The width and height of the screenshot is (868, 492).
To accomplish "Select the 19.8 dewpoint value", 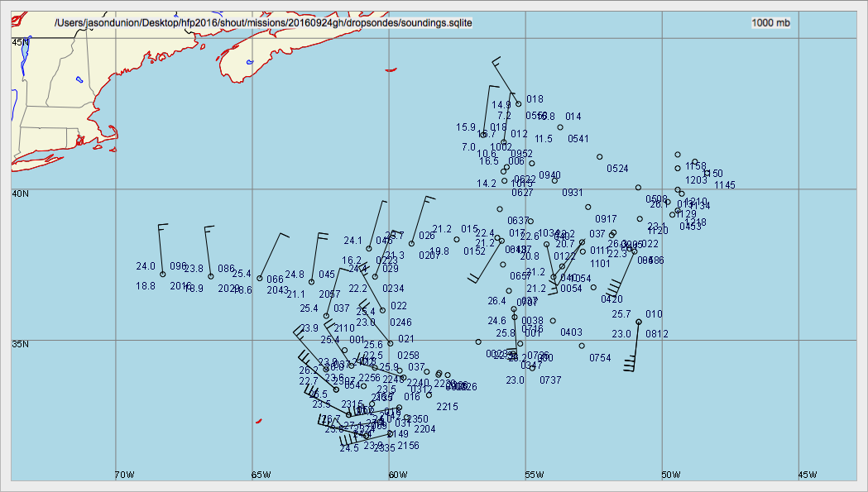I will pos(439,251).
